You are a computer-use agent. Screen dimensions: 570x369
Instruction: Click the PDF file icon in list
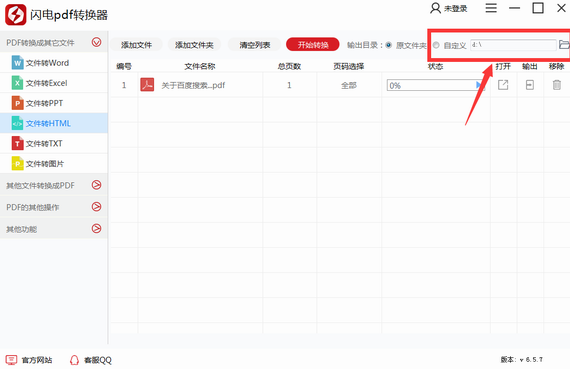(x=147, y=85)
